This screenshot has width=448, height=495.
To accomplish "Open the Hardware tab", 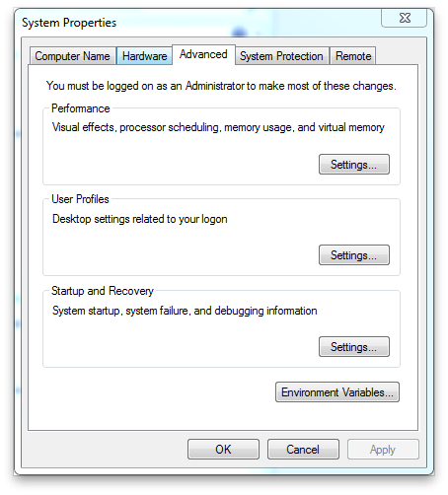I will pyautogui.click(x=144, y=56).
